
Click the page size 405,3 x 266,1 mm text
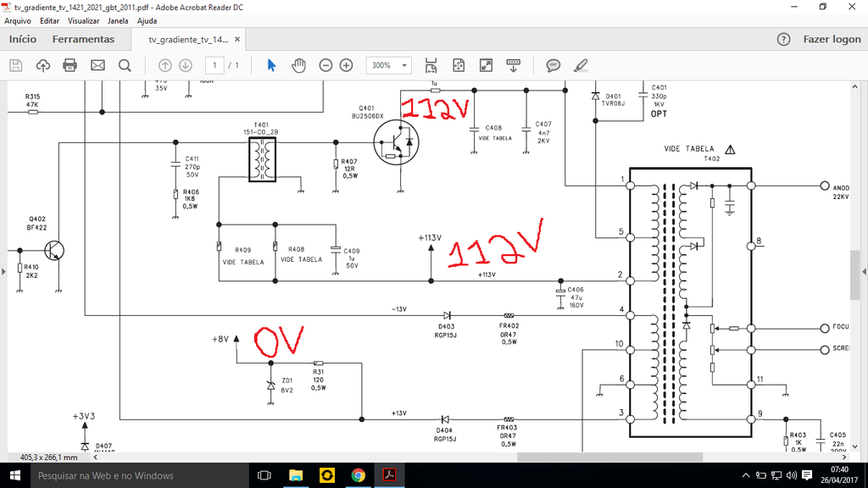(x=48, y=457)
